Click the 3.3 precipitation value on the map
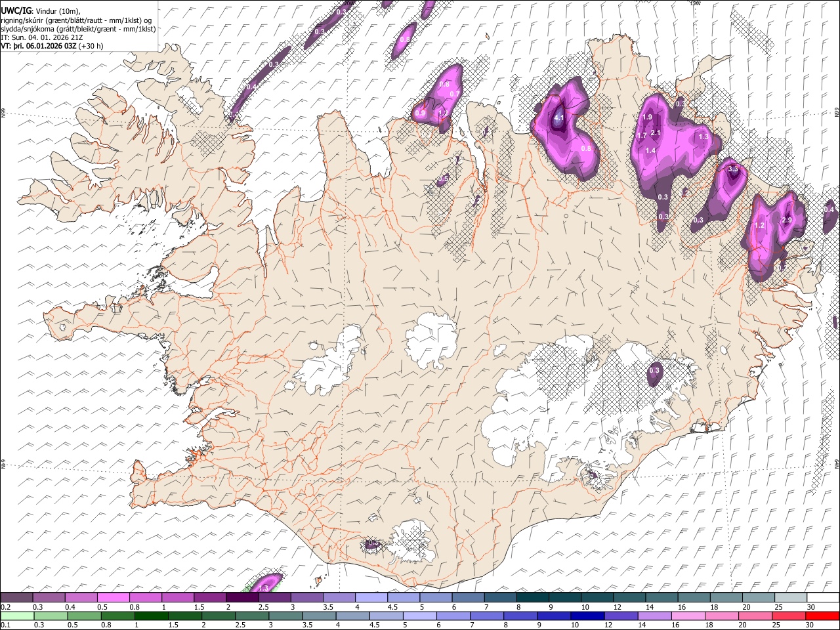Screen dimensions: 840x630 tap(734, 169)
